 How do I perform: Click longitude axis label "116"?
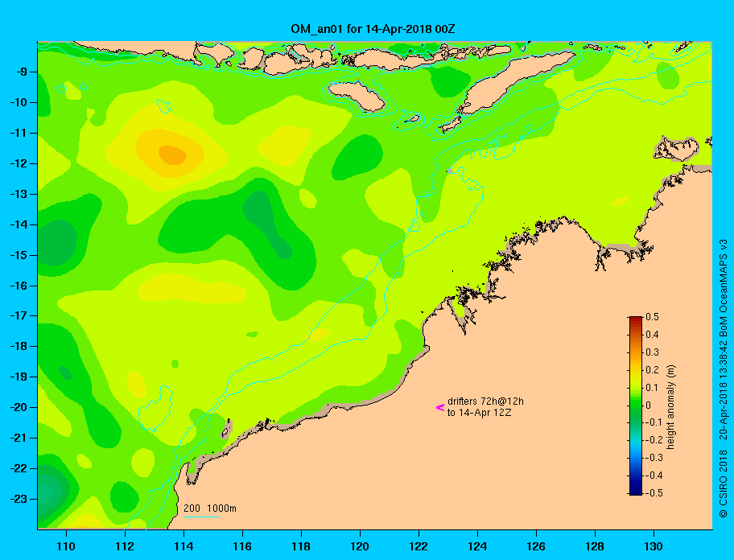pos(242,546)
